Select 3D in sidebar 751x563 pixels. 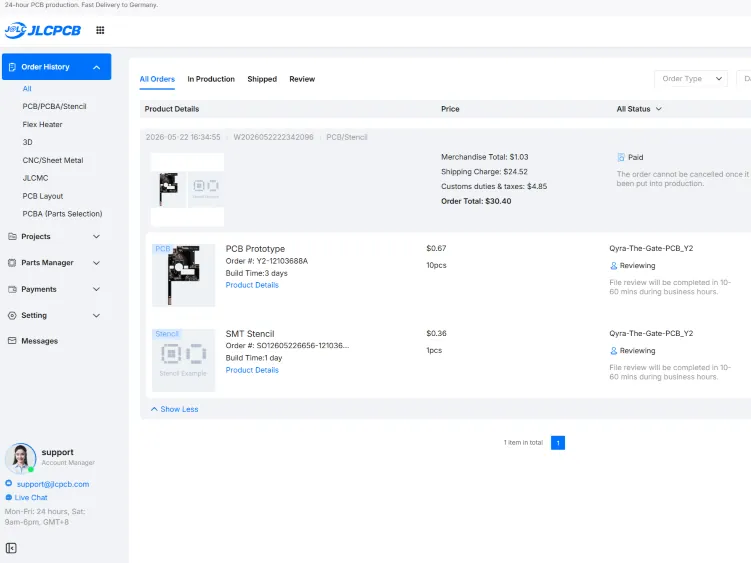coord(27,142)
